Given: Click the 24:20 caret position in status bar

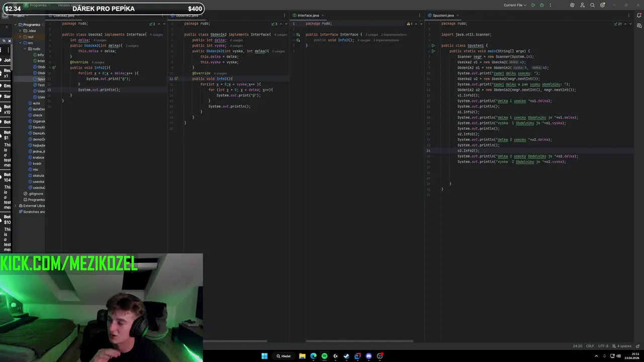Looking at the screenshot, I should pos(577,346).
